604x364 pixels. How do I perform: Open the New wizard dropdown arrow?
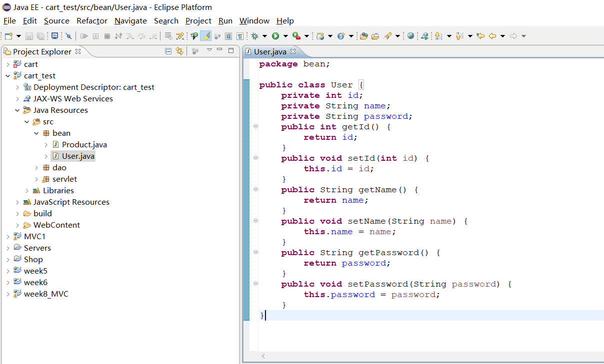click(18, 36)
